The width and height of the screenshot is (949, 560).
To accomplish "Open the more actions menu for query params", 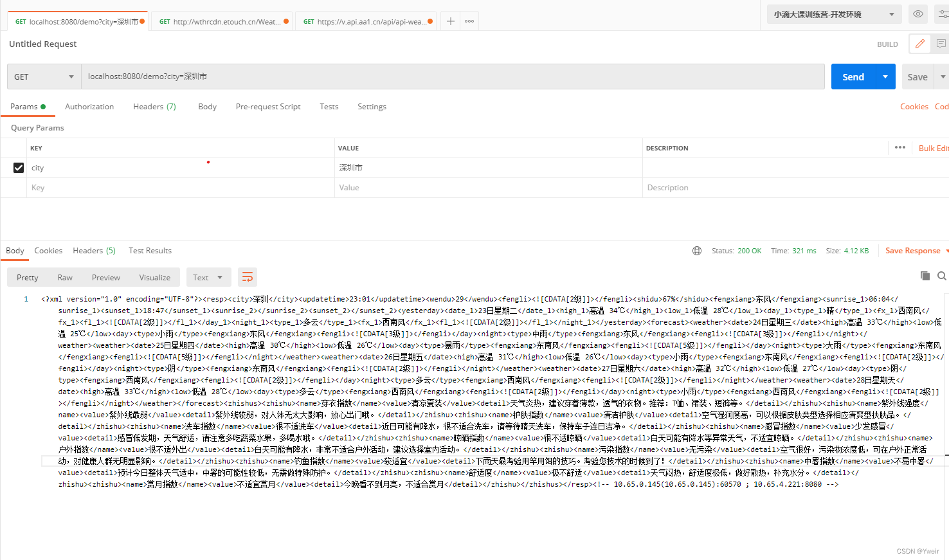I will (x=900, y=147).
